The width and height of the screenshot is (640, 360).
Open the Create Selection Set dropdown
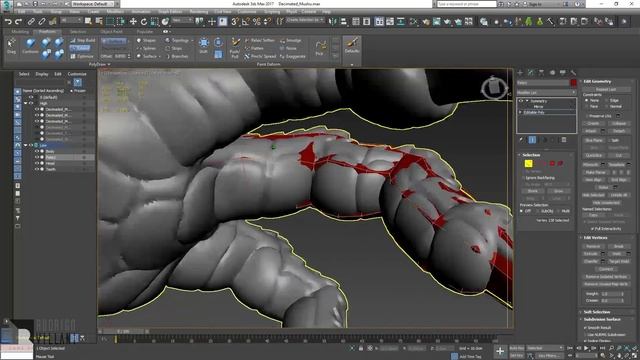(304, 20)
